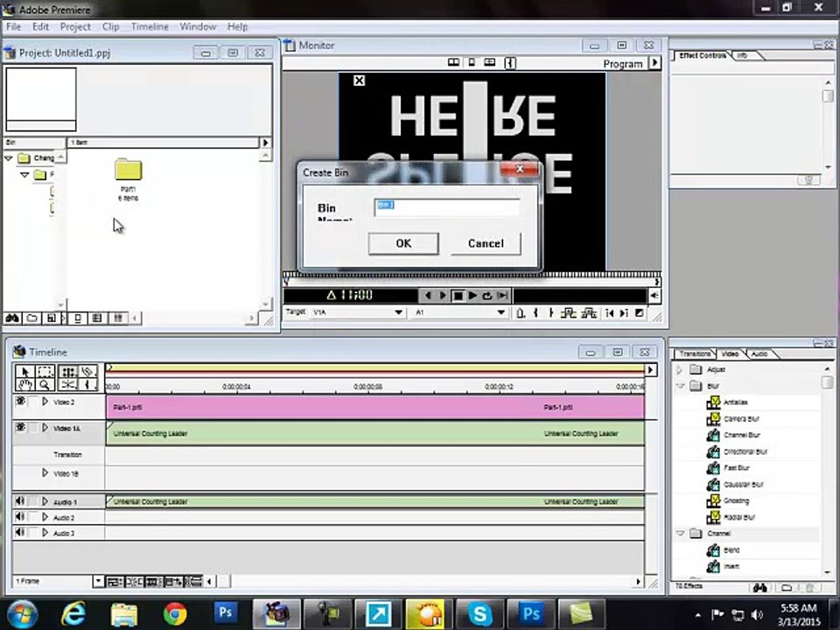The width and height of the screenshot is (840, 630).
Task: Open the Timeline menu
Action: coord(150,26)
